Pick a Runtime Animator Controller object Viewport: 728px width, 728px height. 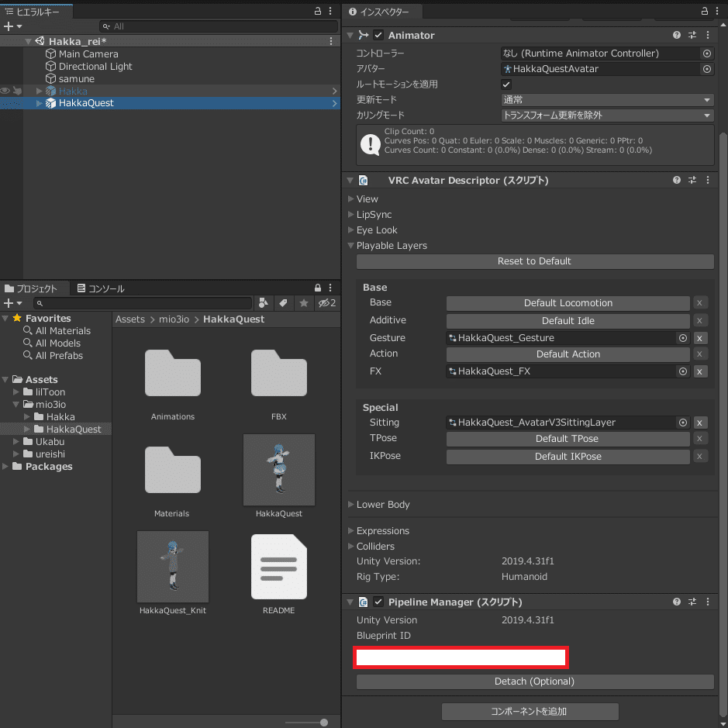click(706, 53)
